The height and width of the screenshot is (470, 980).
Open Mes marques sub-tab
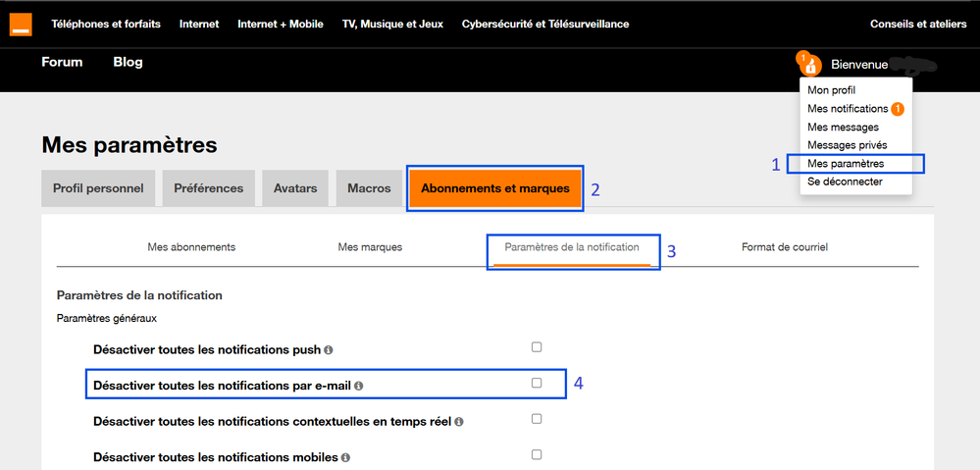tap(370, 247)
